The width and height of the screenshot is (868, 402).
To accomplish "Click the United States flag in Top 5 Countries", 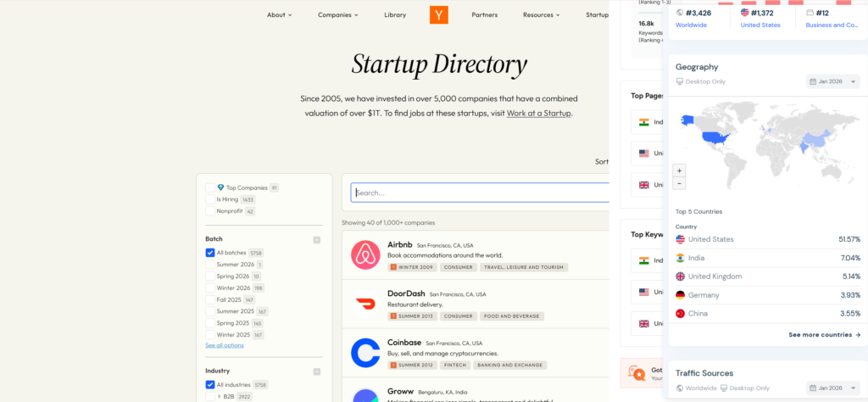I will 681,239.
